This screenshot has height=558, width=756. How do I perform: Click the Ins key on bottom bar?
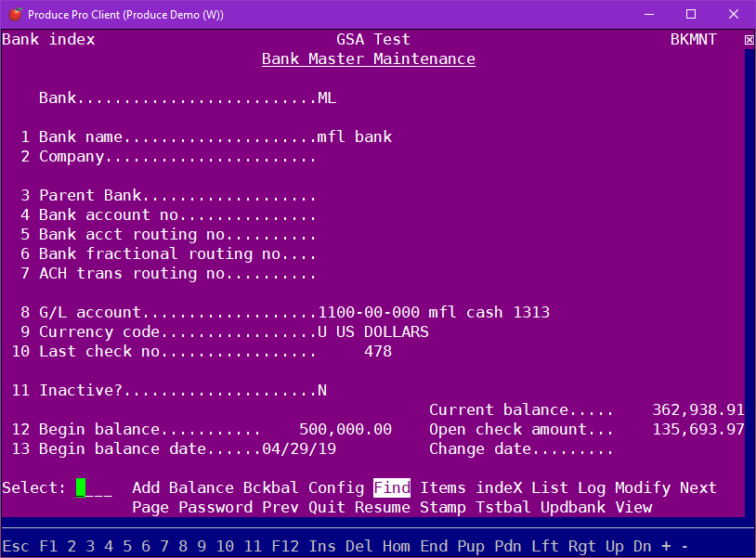tap(322, 547)
